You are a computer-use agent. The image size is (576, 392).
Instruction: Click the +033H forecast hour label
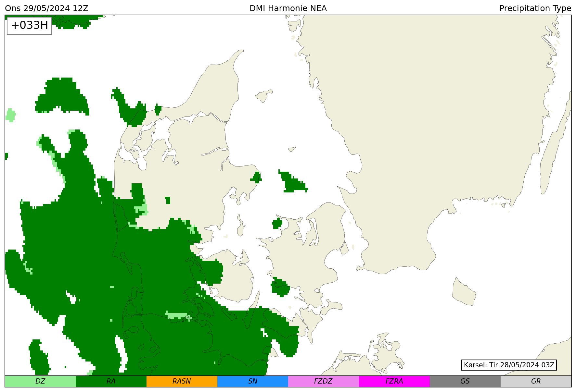(30, 25)
